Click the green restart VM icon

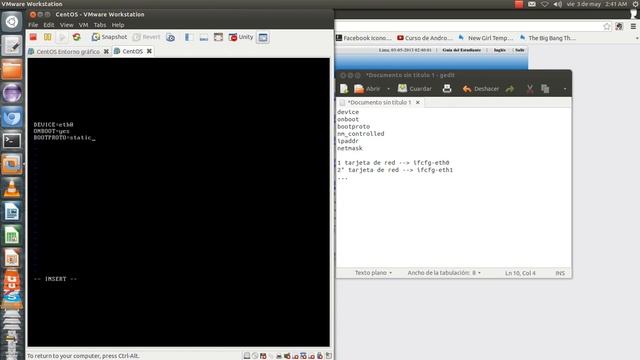pyautogui.click(x=76, y=37)
